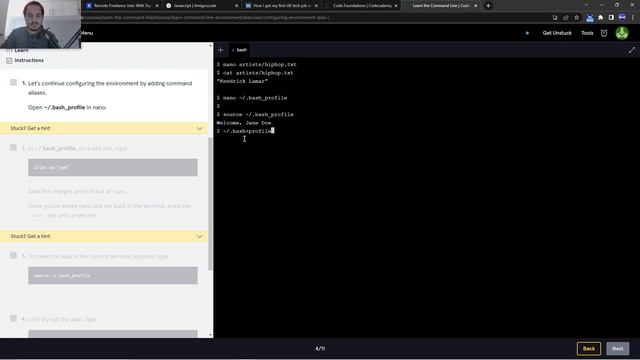
Task: Open the browser profile avatar icon
Action: click(x=622, y=18)
